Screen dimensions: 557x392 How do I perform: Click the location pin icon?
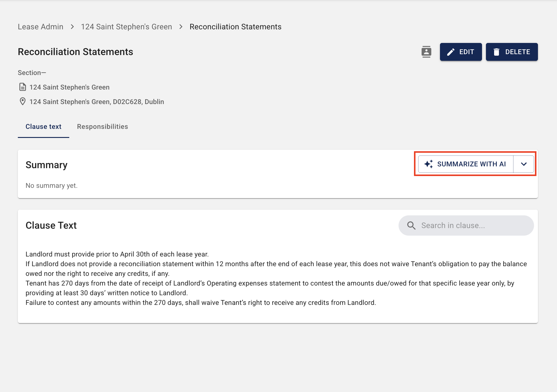[x=22, y=102]
